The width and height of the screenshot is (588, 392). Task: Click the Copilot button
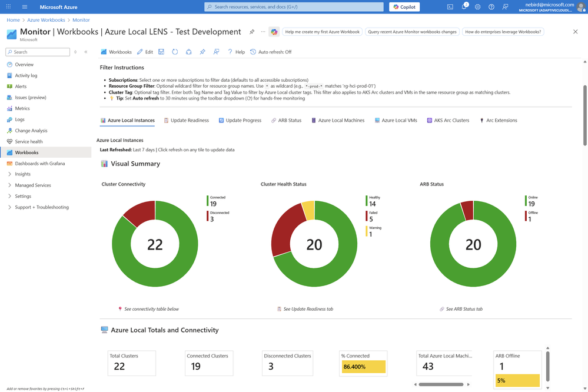coord(404,6)
